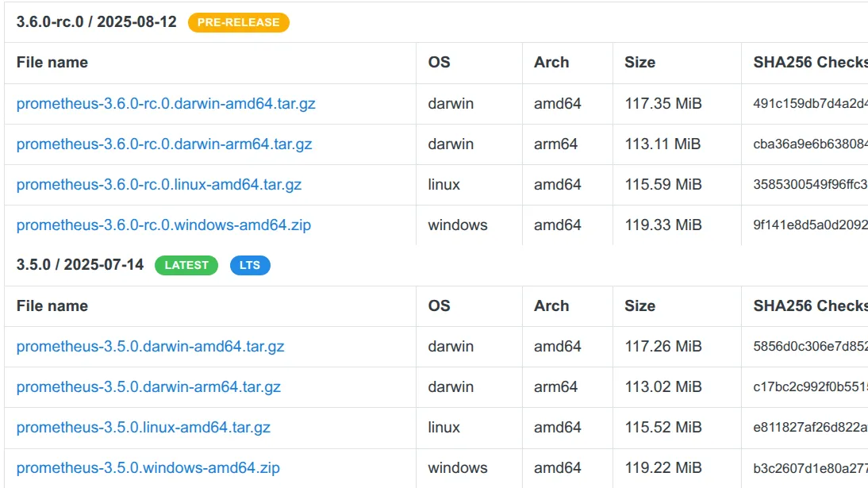Click checksum beginning with c17bc2c992
This screenshot has height=488, width=868.
(810, 386)
